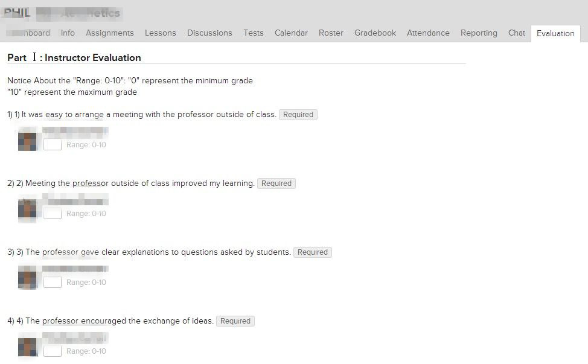Go to the Chat tab

[x=517, y=33]
